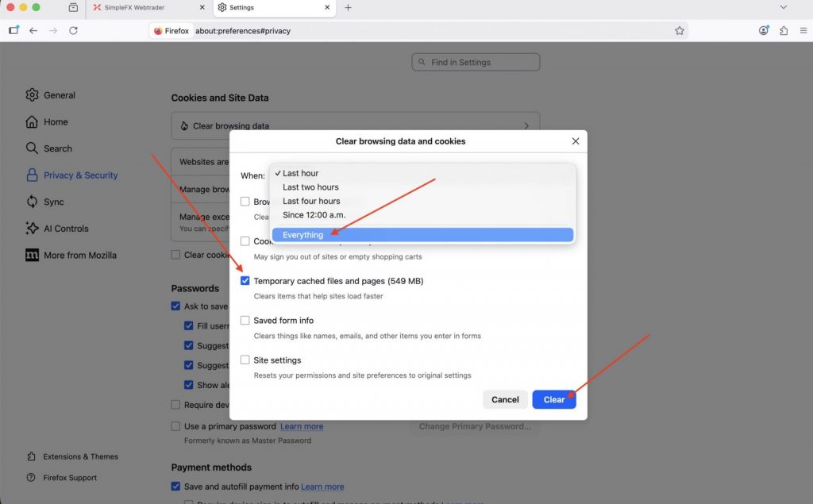Viewport: 813px width, 504px height.
Task: Open a new tab with plus icon
Action: point(348,8)
